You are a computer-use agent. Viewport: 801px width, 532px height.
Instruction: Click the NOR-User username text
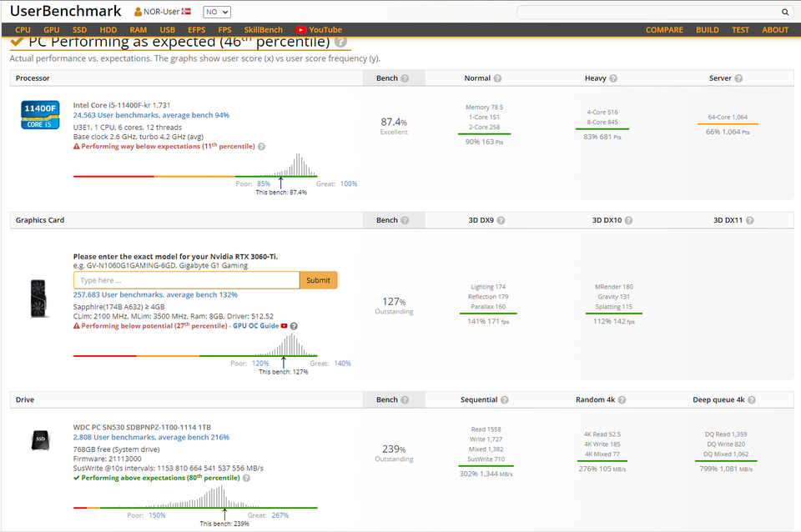pos(161,12)
